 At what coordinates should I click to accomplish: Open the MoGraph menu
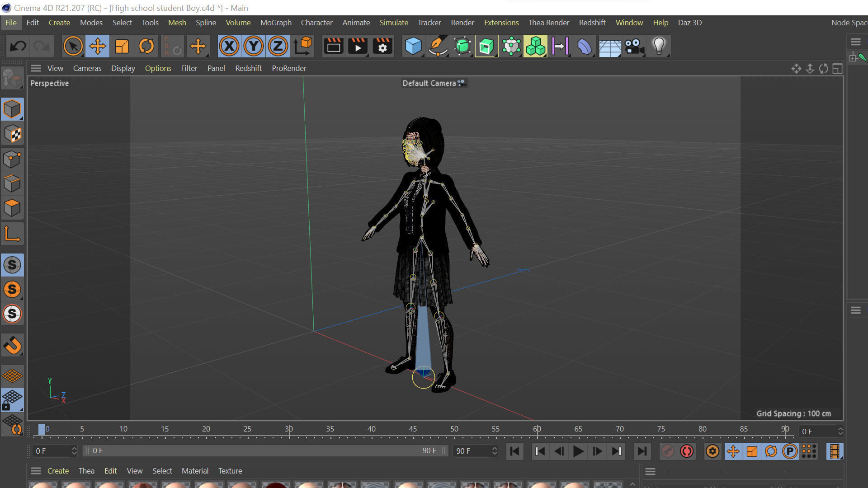point(276,23)
